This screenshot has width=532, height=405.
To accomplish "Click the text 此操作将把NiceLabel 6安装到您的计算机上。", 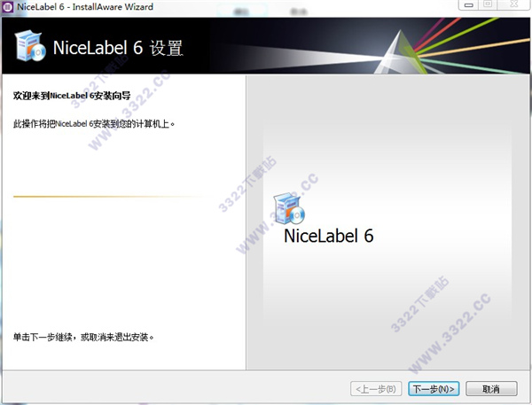I will (94, 124).
